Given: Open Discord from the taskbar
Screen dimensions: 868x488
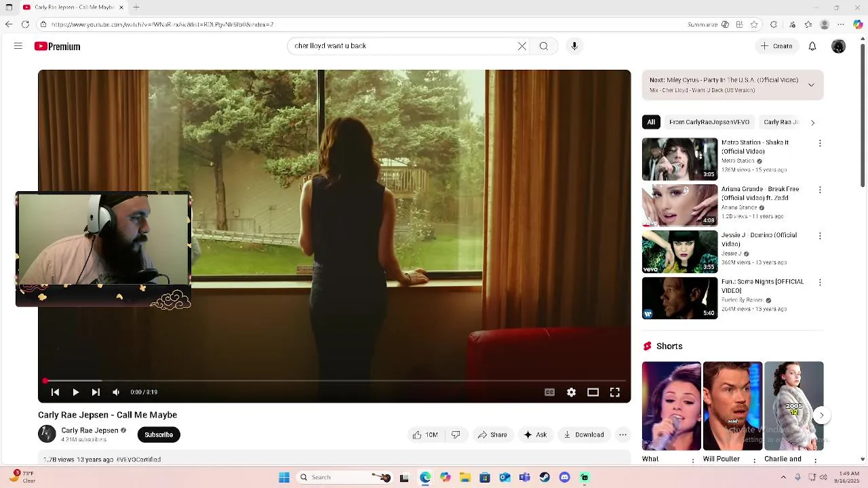Looking at the screenshot, I should [x=564, y=477].
